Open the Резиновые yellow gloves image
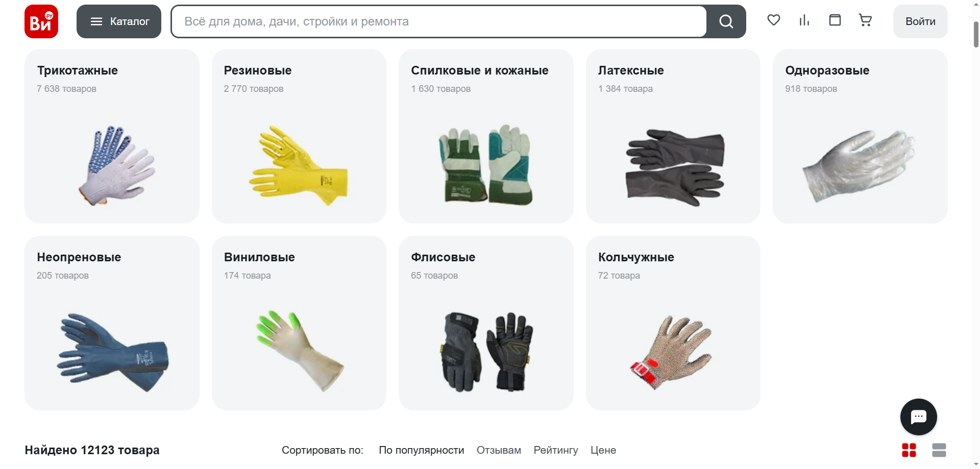Viewport: 980px width, 469px height. pos(299,165)
